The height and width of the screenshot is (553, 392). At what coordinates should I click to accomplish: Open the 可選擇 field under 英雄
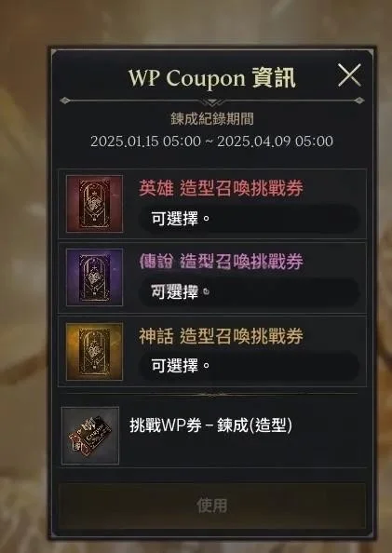[250, 219]
